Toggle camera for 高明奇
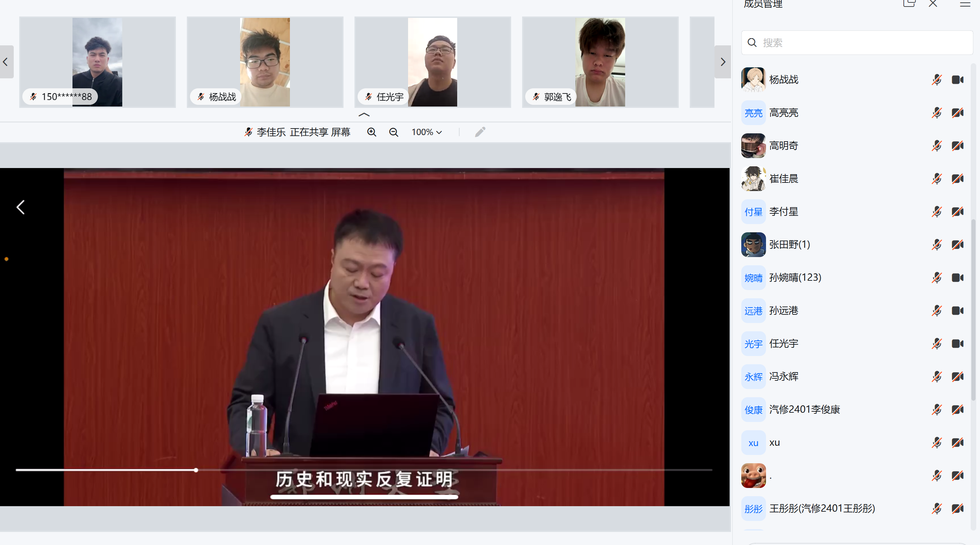Screen dimensions: 980x545 [x=958, y=146]
